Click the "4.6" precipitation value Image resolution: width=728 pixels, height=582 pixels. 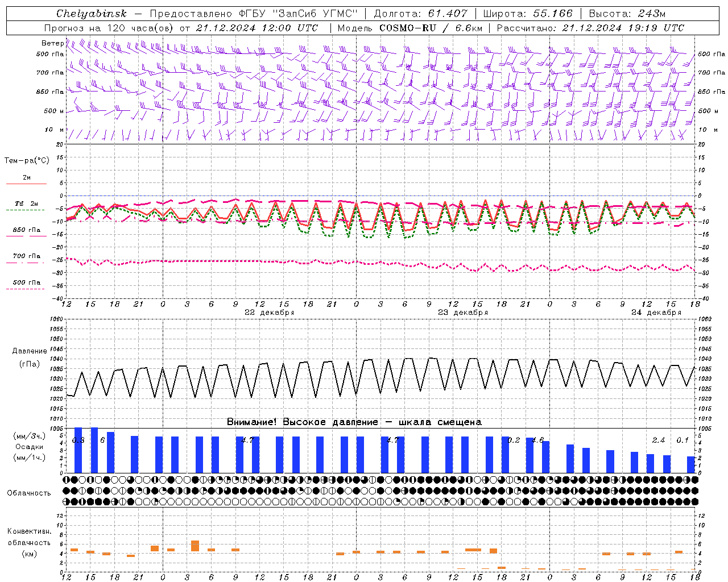[537, 440]
